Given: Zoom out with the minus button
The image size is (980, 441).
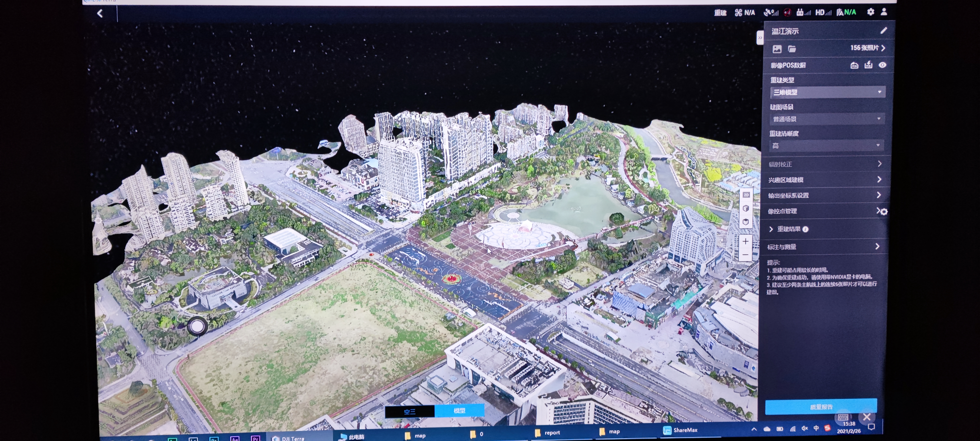Looking at the screenshot, I should tap(745, 255).
